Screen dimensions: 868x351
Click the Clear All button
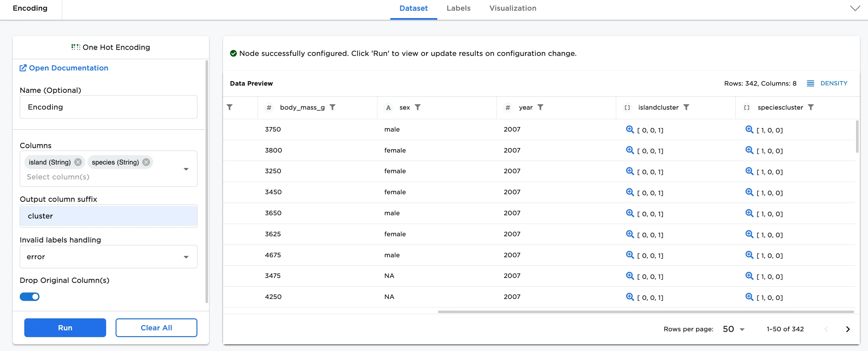point(156,328)
